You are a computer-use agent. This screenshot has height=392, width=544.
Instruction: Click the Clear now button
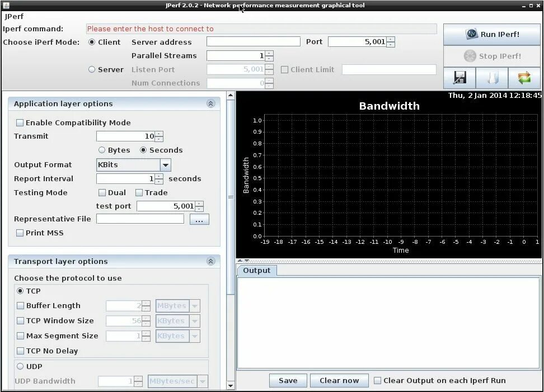click(x=339, y=381)
